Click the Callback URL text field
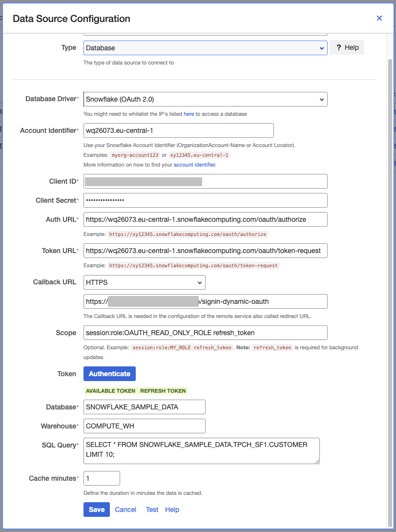396x532 pixels. tap(206, 301)
